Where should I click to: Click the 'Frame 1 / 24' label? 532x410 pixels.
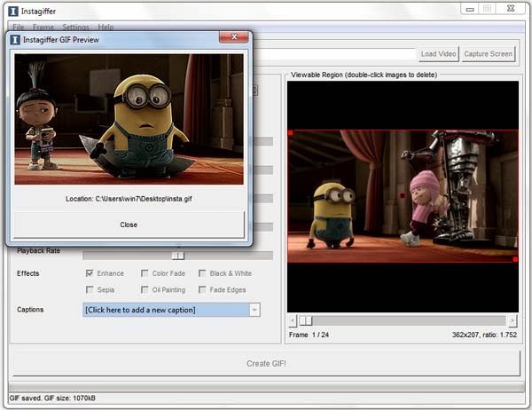click(x=309, y=335)
